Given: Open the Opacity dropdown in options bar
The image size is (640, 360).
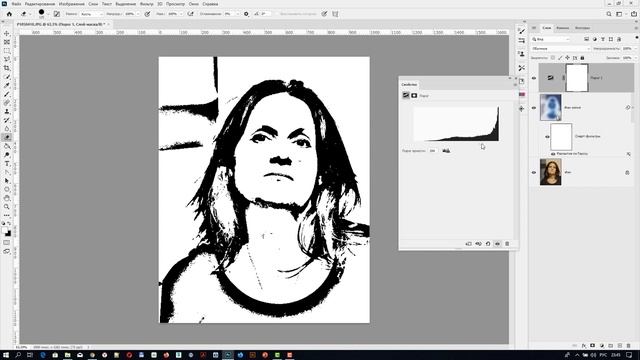Looking at the screenshot, I should pyautogui.click(x=138, y=14).
